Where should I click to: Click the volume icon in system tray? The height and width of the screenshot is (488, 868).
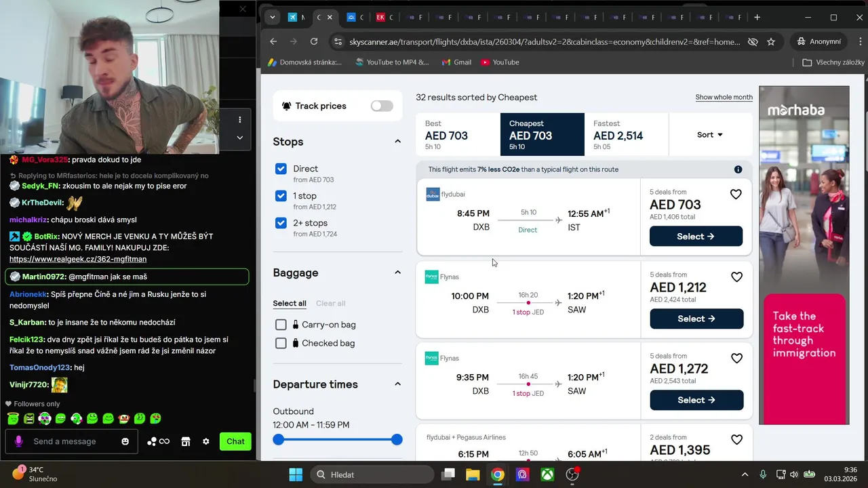tap(794, 474)
